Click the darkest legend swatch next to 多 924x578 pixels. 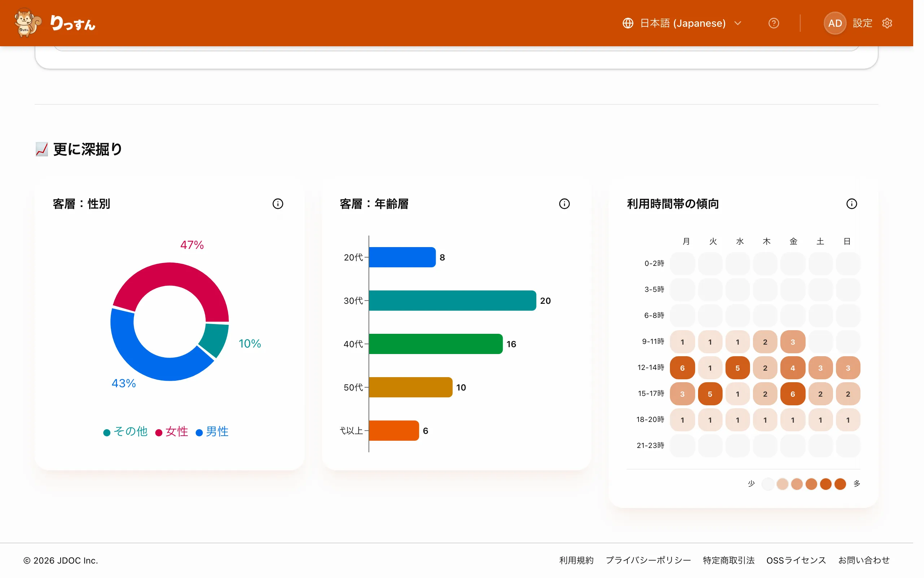tap(840, 484)
